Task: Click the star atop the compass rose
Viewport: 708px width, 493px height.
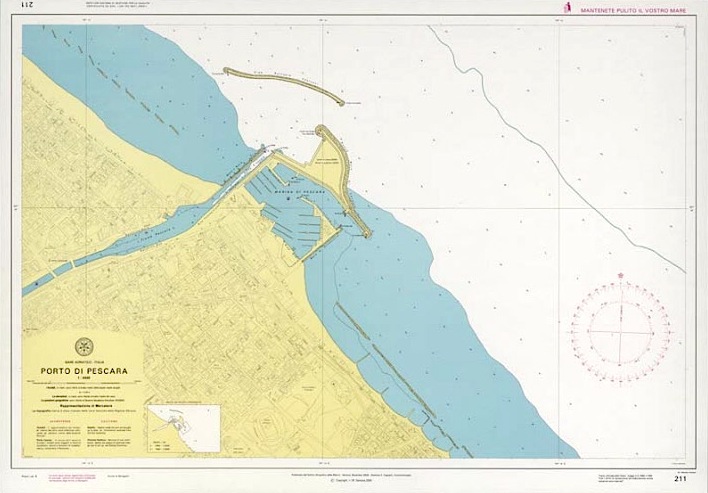Action: pos(619,275)
